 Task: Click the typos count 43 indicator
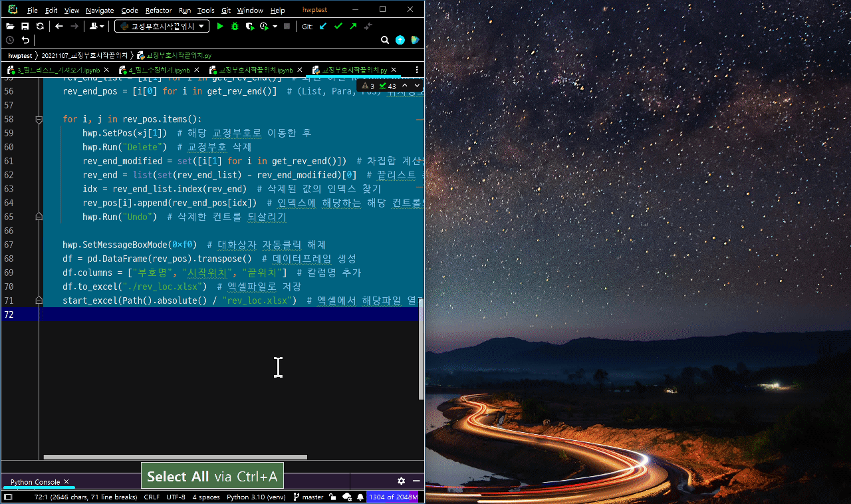pos(388,86)
